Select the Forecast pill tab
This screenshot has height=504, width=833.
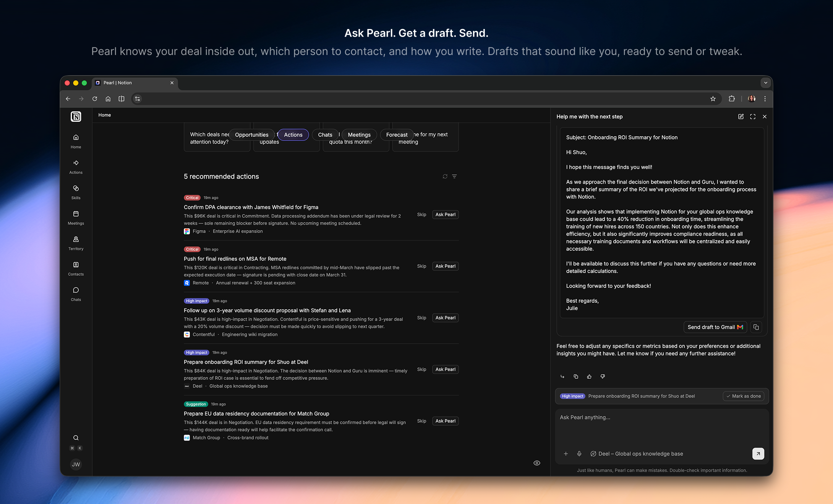[397, 135]
